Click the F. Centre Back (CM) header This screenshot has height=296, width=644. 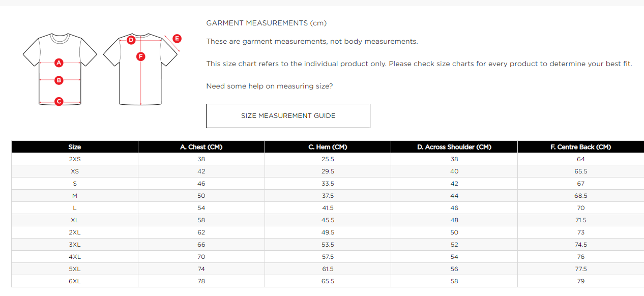pyautogui.click(x=580, y=147)
